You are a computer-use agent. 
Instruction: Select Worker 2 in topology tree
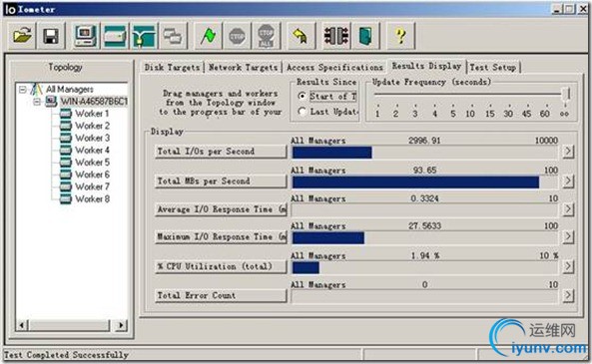(93, 126)
